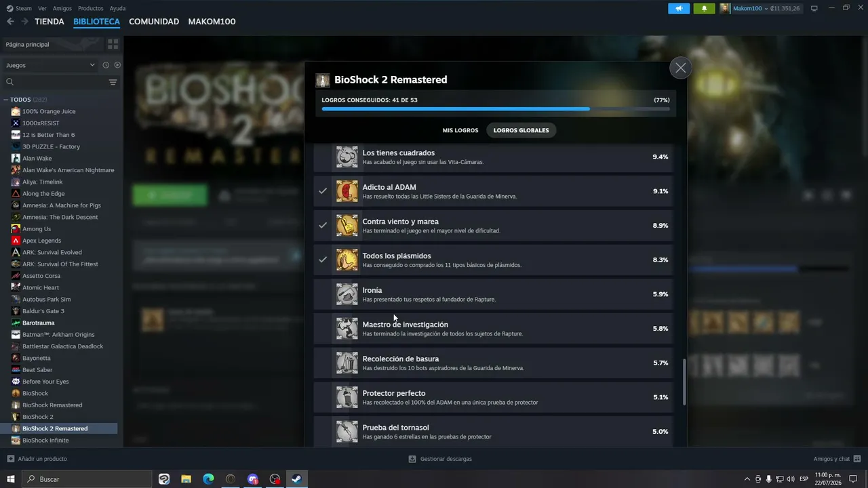Click the plus icon beside 'Añadir un producto'
Screen dimensions: 868x488
coord(11,459)
